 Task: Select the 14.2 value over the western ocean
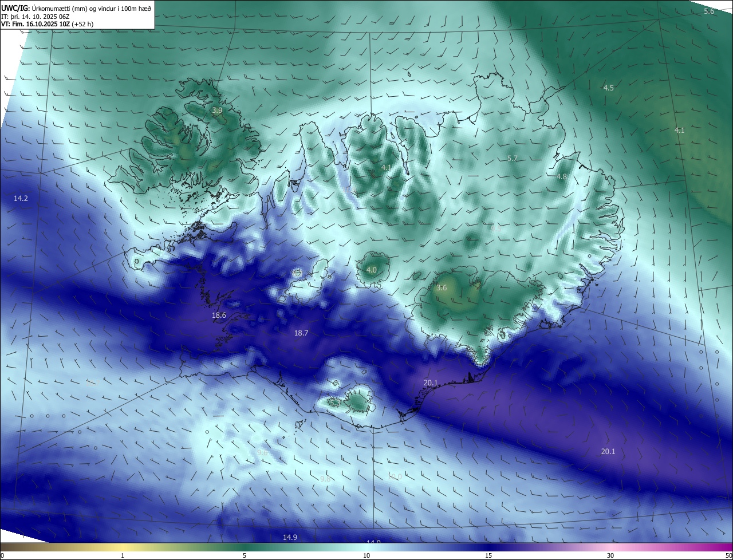pyautogui.click(x=21, y=198)
